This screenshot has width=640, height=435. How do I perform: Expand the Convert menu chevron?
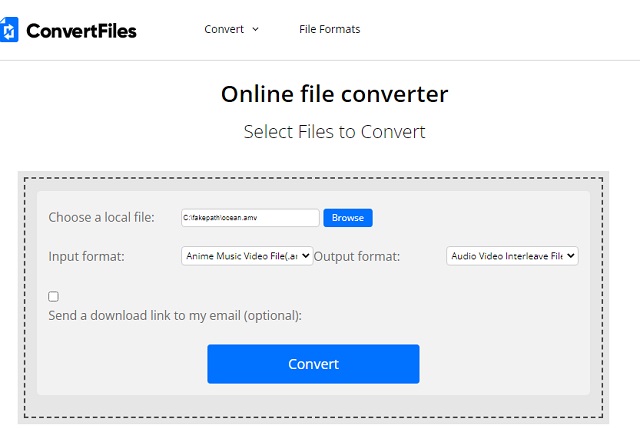point(256,29)
